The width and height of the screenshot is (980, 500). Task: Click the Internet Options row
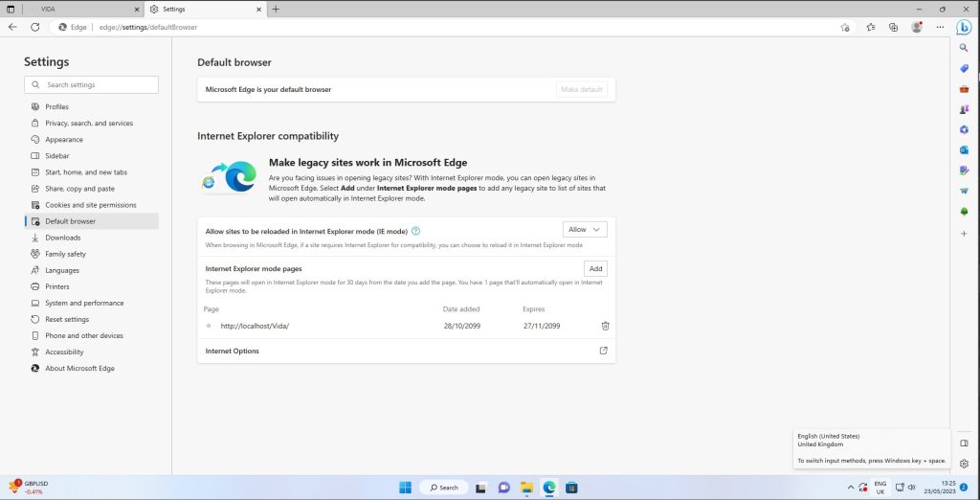(x=406, y=352)
